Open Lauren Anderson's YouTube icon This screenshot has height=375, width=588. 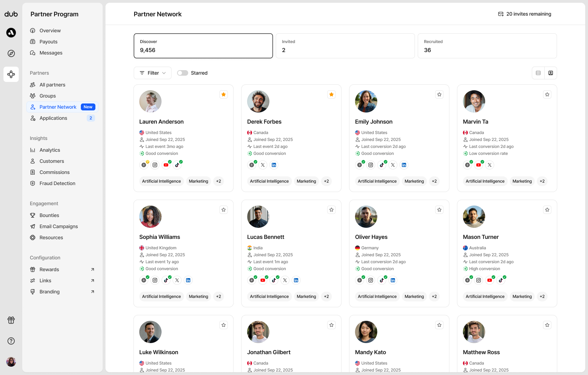coord(166,165)
